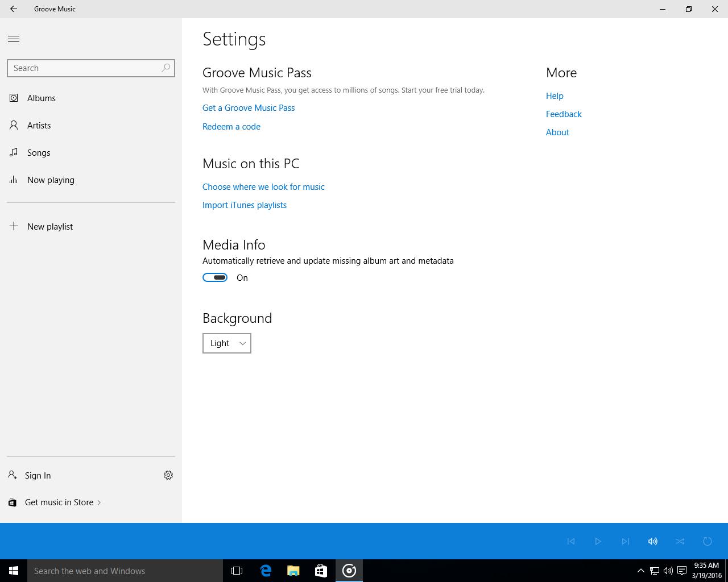Open the About link
This screenshot has height=582, width=728.
point(557,132)
